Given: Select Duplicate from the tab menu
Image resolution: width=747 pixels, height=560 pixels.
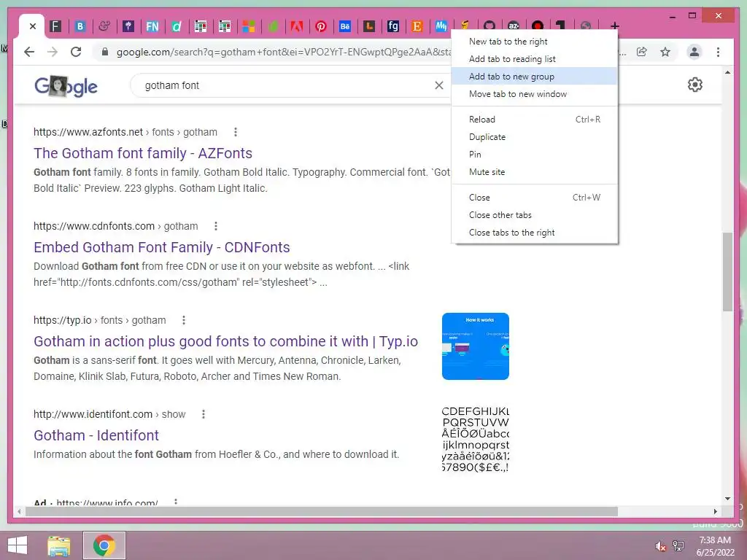Looking at the screenshot, I should (x=535, y=137).
